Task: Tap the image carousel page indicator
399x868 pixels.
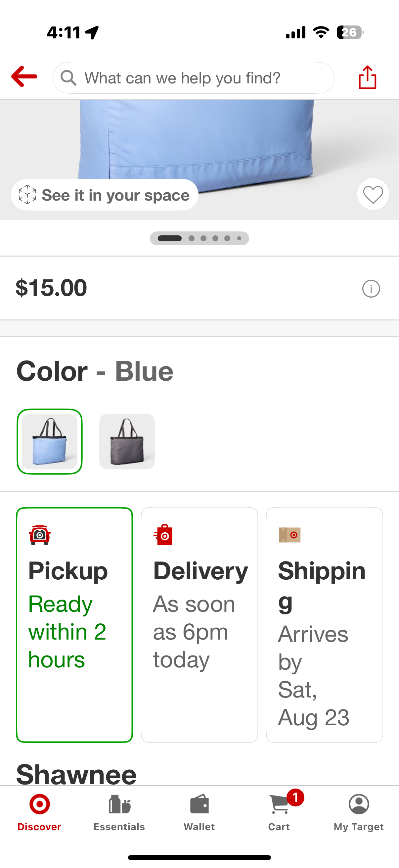Action: point(199,238)
